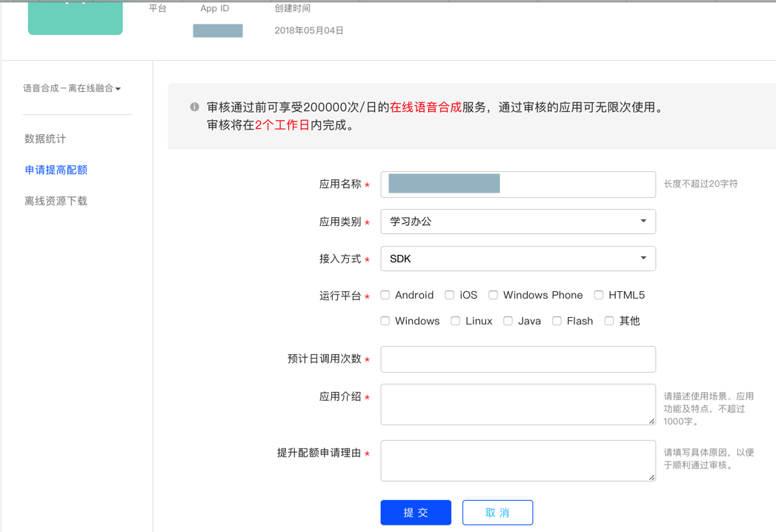Click the 取消 cancel button
Viewport: 776px width, 532px height.
(x=498, y=512)
